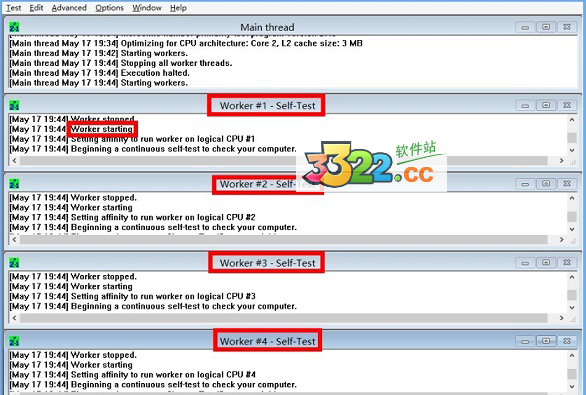Open the Help menu
Image resolution: width=586 pixels, height=395 pixels.
[x=178, y=7]
